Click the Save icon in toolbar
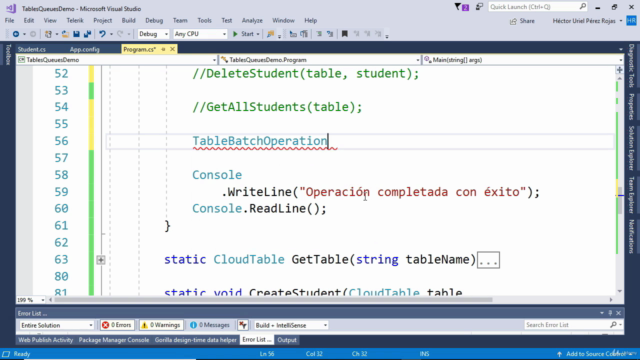 76,34
